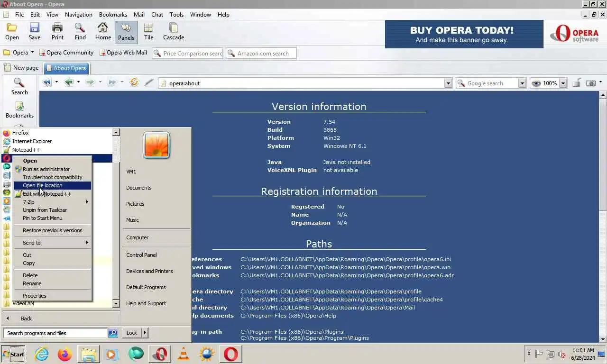This screenshot has height=364, width=607.
Task: Click the Amazon.com search field
Action: [x=261, y=54]
